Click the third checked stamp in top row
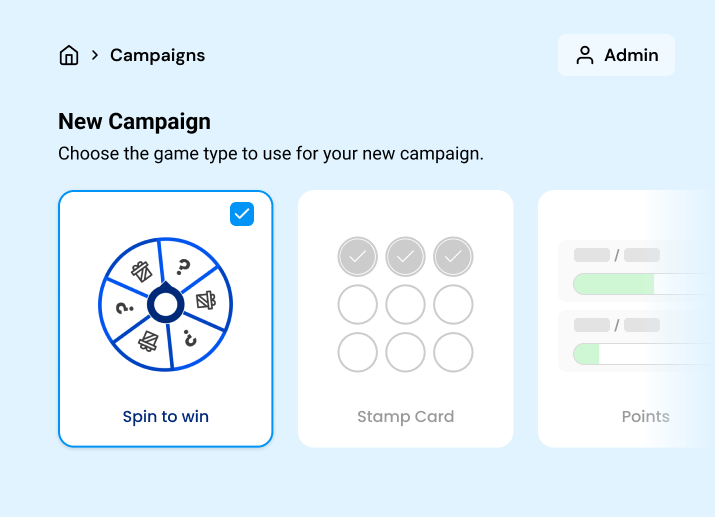 (x=453, y=257)
